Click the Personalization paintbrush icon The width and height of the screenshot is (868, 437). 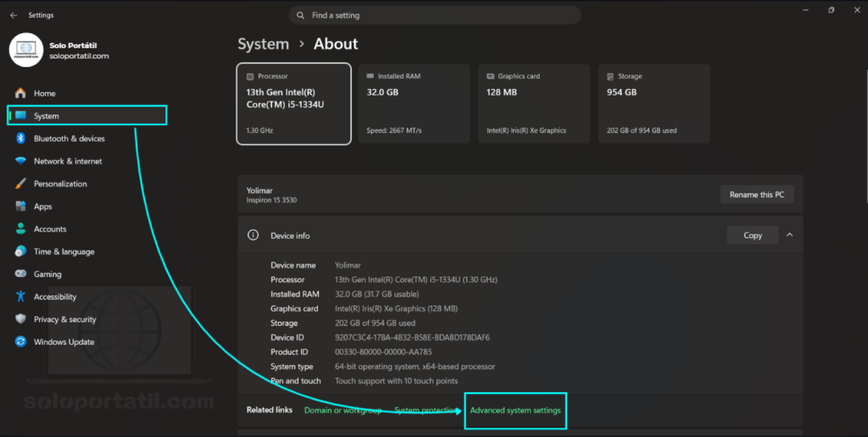pos(20,184)
